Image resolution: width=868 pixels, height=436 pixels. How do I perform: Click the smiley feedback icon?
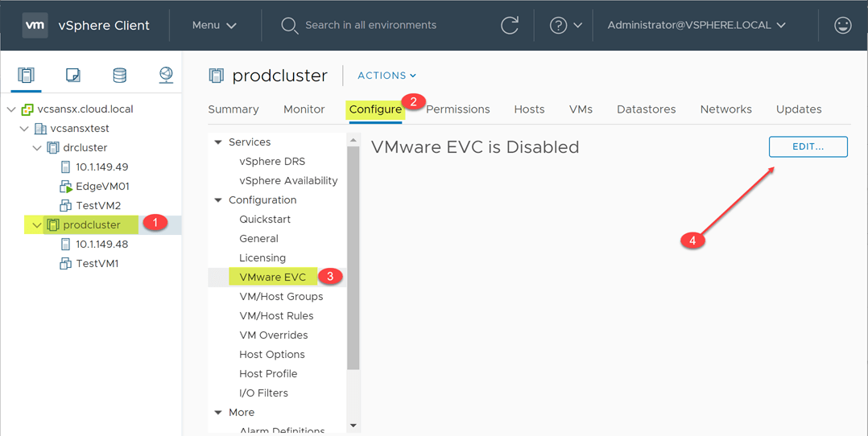pyautogui.click(x=842, y=26)
